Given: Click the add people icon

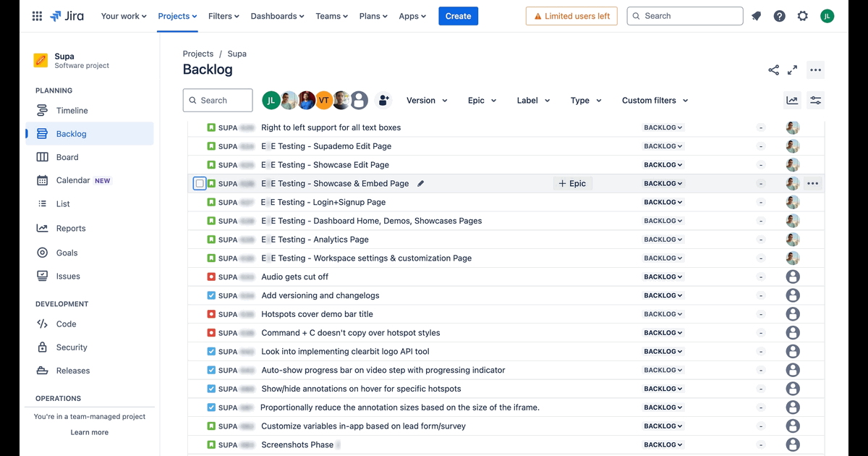Looking at the screenshot, I should 384,101.
